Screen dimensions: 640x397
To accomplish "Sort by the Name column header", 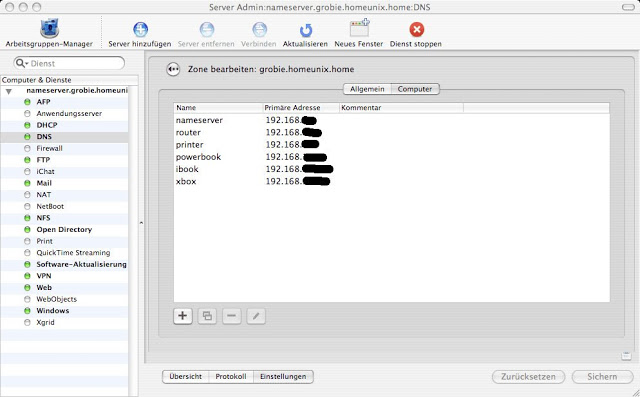I will pos(218,108).
